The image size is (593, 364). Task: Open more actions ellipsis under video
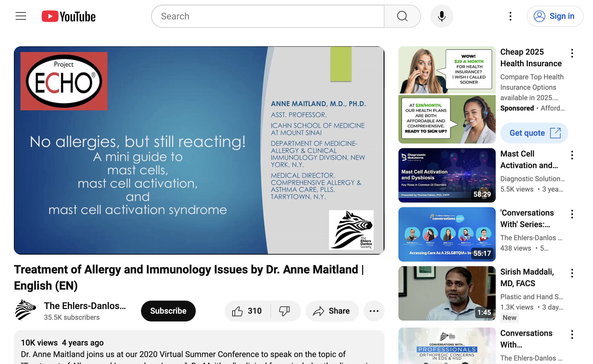(374, 311)
